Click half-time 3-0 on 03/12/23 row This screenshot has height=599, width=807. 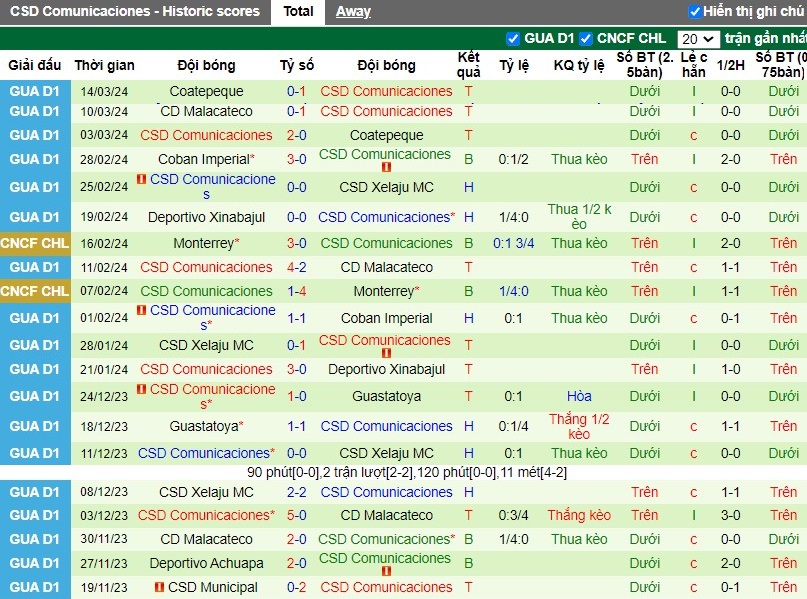tap(730, 515)
